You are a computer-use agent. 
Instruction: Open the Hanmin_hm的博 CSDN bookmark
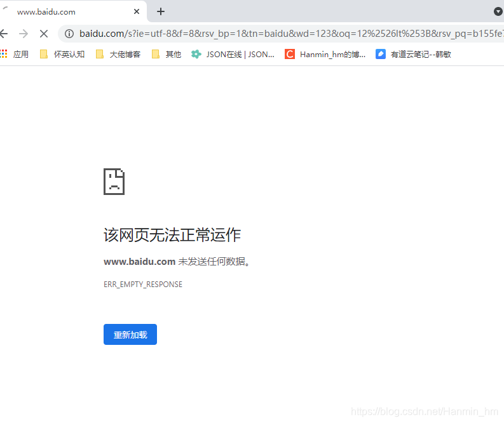point(325,54)
